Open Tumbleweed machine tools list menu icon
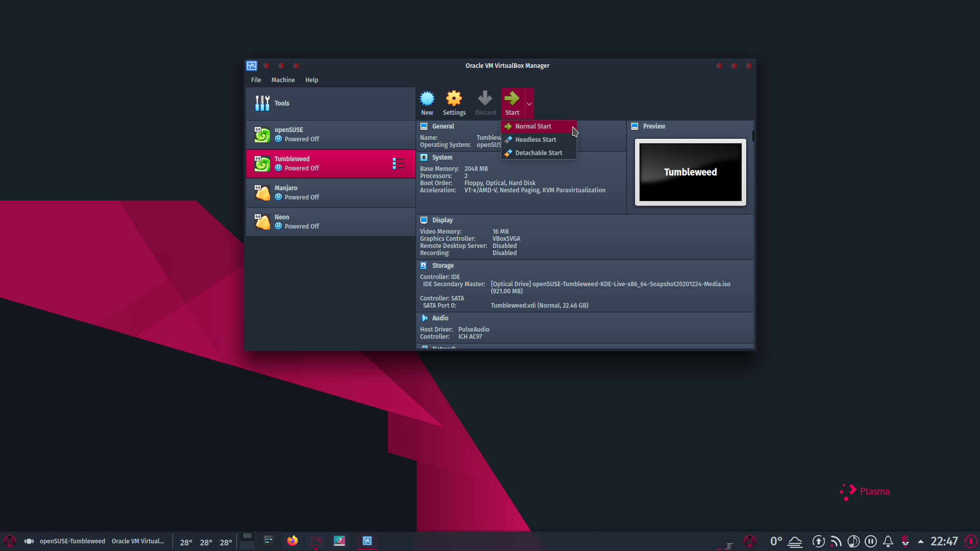 pos(399,164)
